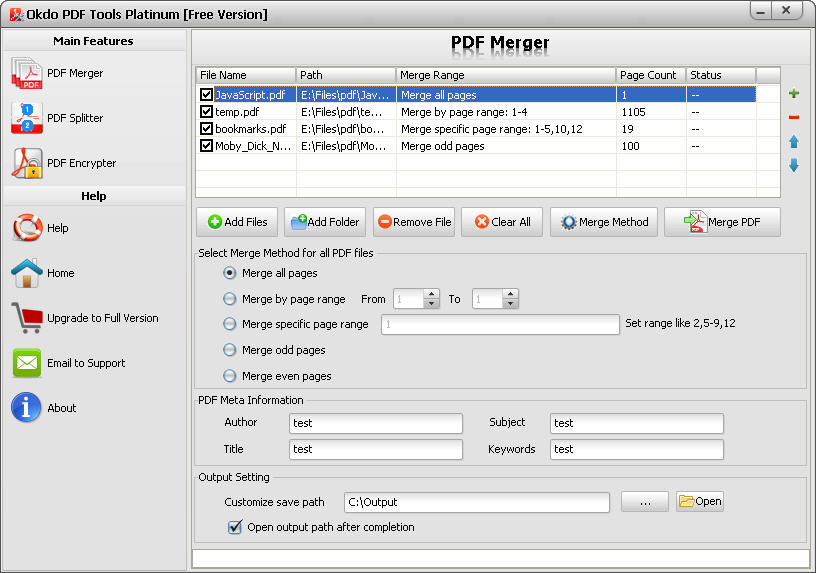Click Add Folder button
Viewport: 816px width, 573px height.
325,222
